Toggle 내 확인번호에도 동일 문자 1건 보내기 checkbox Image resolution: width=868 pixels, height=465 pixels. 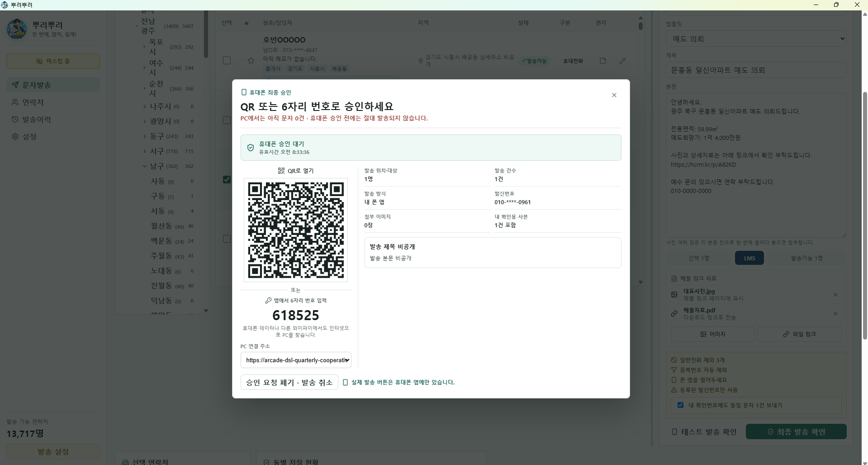click(x=680, y=405)
